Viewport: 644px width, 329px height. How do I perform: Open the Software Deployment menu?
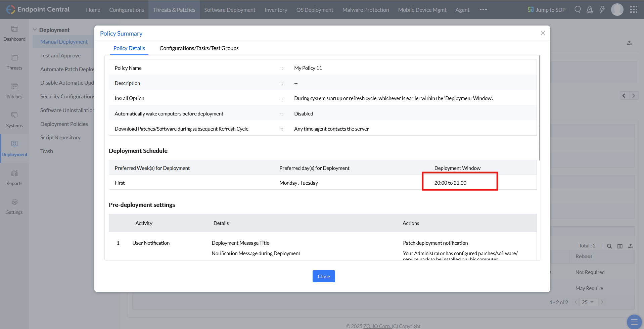tap(230, 10)
